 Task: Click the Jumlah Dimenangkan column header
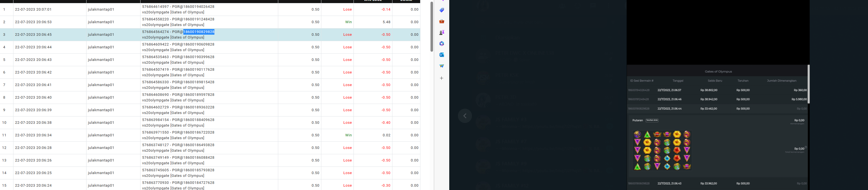coord(782,81)
